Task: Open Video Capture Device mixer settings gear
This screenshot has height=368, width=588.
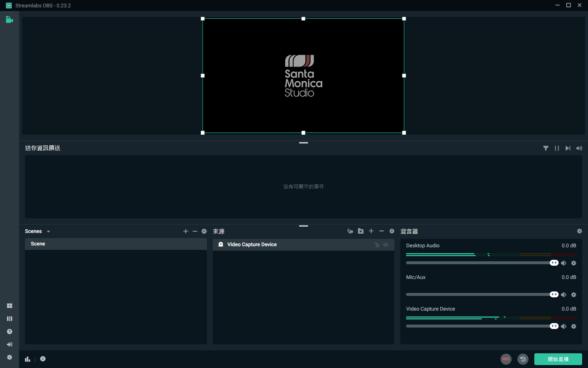Action: coord(574,326)
